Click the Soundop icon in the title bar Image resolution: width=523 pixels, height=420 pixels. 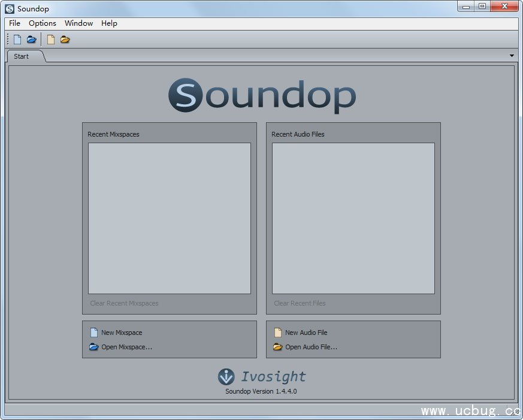(x=10, y=9)
